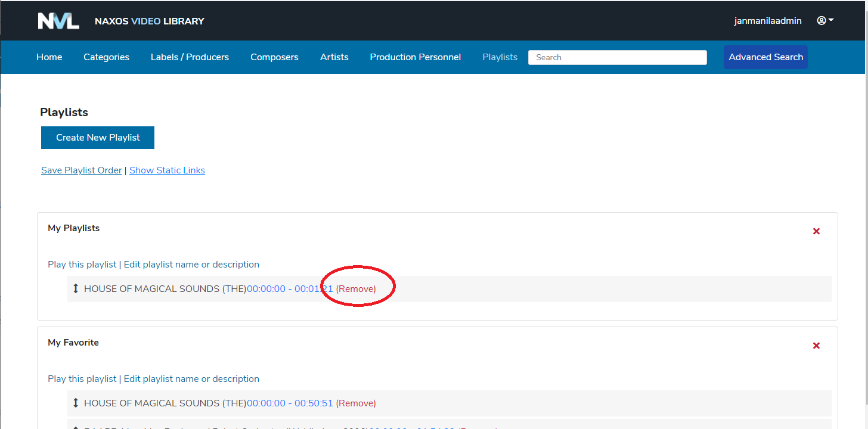This screenshot has width=868, height=429.
Task: Click the Save Playlist Order link
Action: coord(81,170)
